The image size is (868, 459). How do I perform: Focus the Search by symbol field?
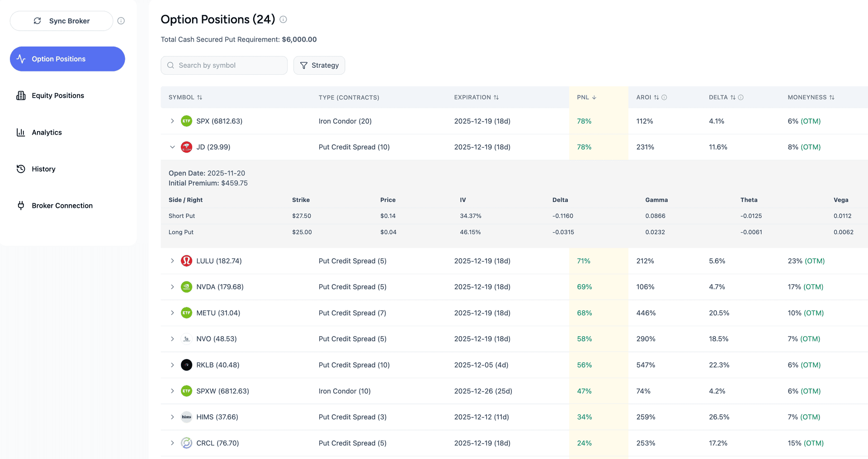tap(224, 66)
